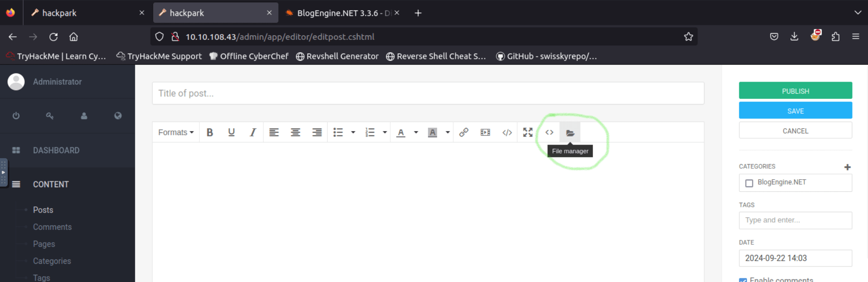Center align text in the editor
868x282 pixels.
296,132
